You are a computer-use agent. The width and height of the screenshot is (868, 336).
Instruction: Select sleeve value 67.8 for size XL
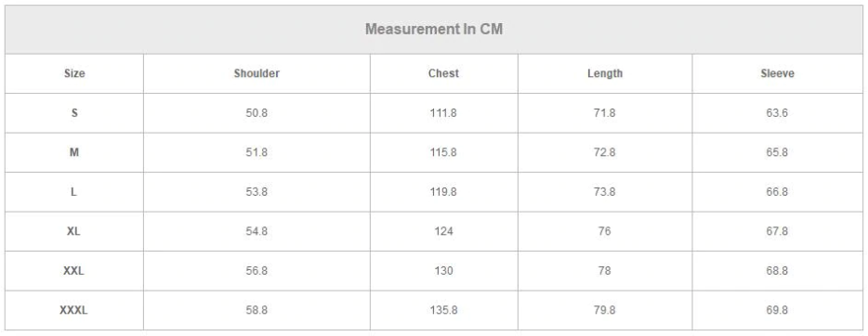pos(777,231)
